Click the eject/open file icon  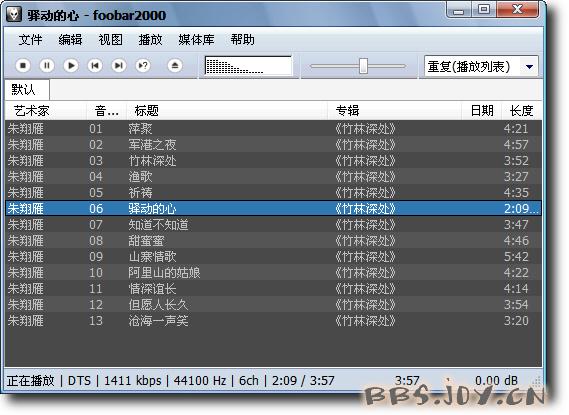175,66
